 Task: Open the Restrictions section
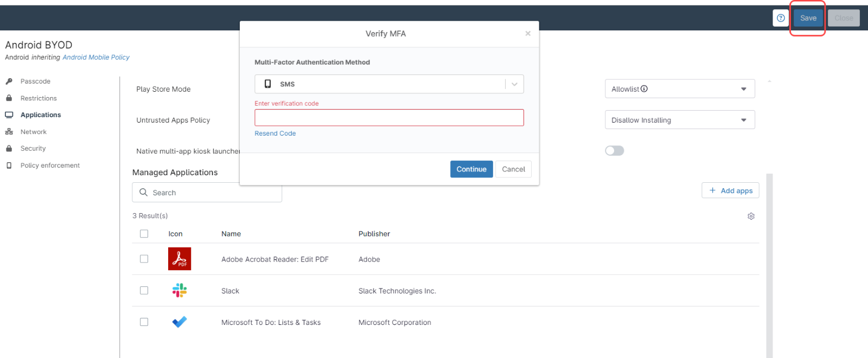click(x=39, y=98)
